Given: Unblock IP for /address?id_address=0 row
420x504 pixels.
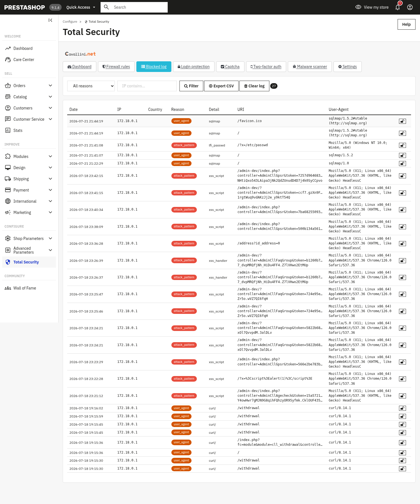Looking at the screenshot, I should (402, 244).
